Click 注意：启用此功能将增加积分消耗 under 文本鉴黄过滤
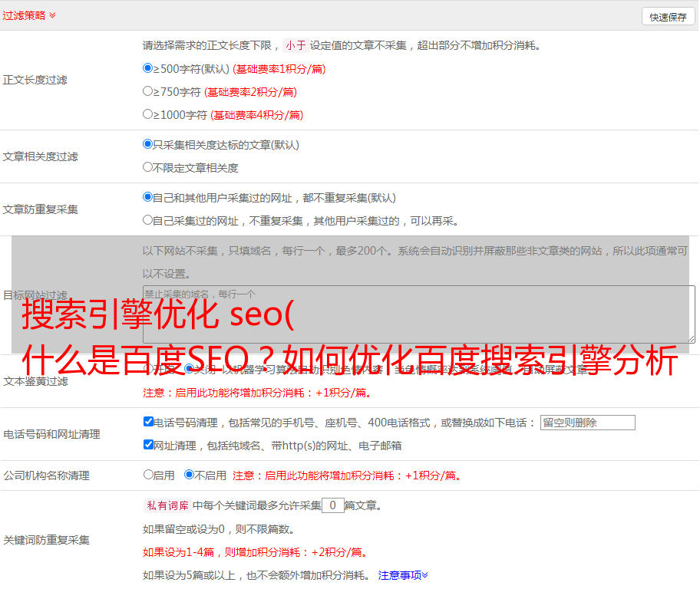Screen dimensions: 700x589 [x=256, y=393]
